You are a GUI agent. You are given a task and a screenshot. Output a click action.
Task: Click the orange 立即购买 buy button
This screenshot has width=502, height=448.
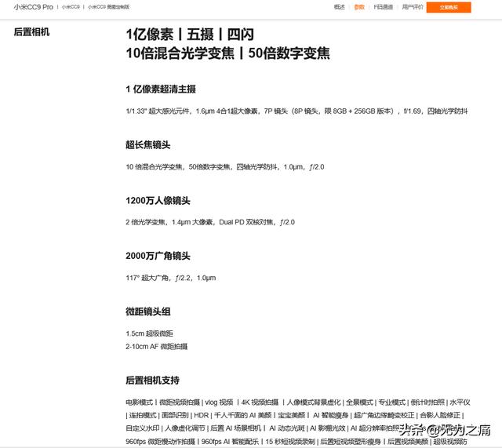click(x=449, y=7)
